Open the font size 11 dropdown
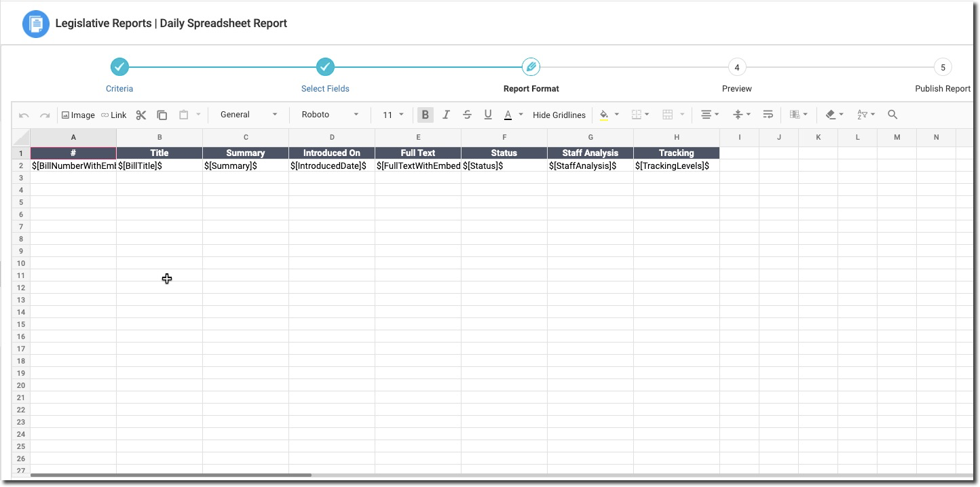Image resolution: width=980 pixels, height=487 pixels. point(393,115)
